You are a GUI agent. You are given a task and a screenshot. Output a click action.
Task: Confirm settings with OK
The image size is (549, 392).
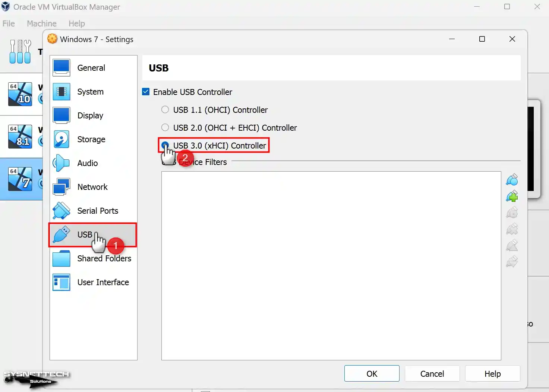click(372, 373)
